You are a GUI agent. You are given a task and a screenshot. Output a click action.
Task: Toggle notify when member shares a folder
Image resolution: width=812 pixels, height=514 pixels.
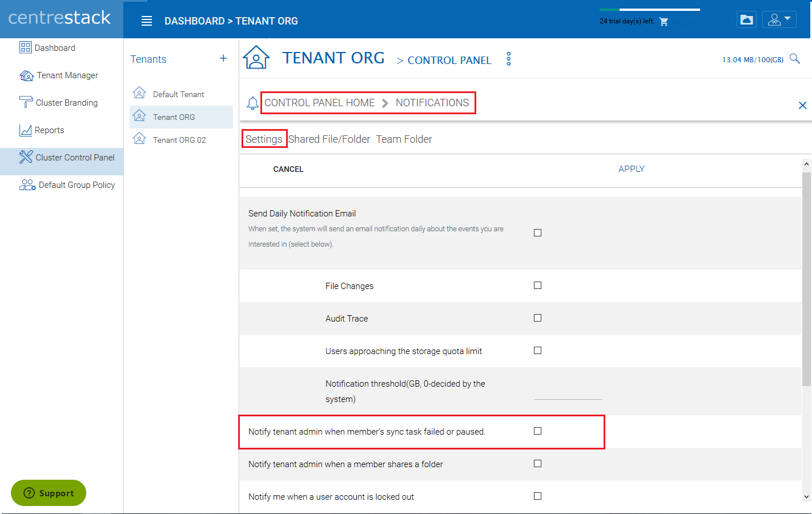[x=537, y=463]
